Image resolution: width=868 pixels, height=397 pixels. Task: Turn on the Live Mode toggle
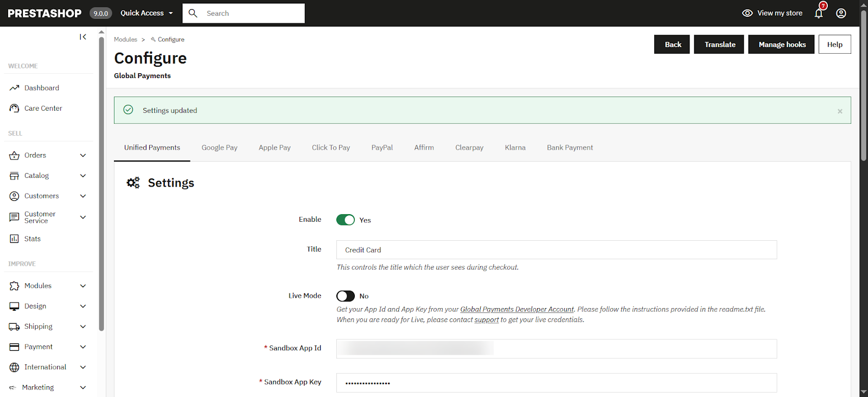pyautogui.click(x=346, y=296)
